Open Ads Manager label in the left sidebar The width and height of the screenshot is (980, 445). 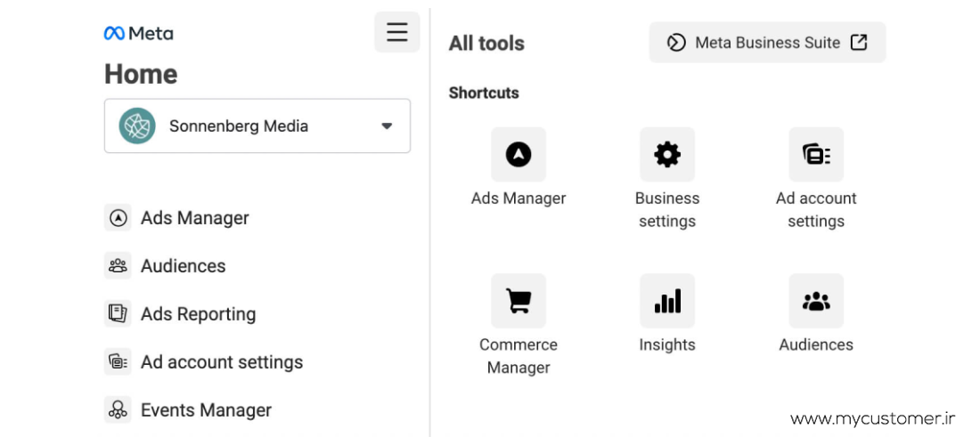[195, 218]
